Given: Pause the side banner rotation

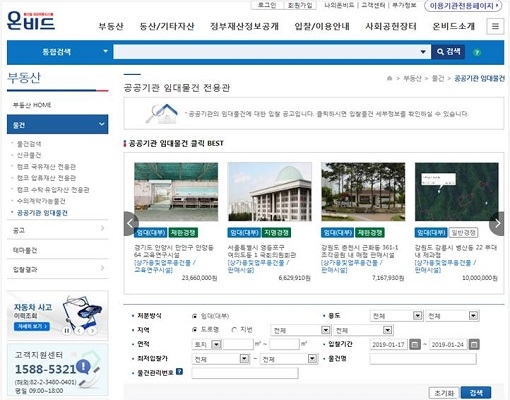Looking at the screenshot, I should (67, 331).
